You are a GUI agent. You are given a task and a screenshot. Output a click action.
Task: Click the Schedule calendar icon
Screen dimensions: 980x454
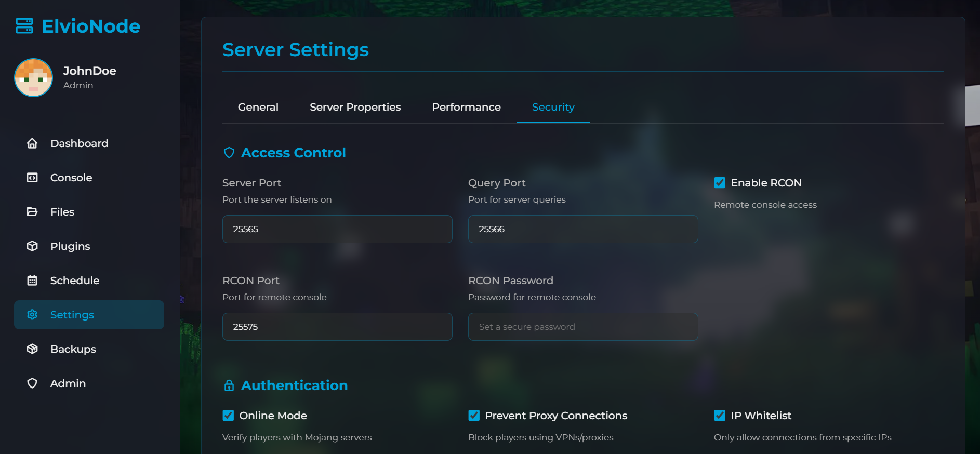(32, 281)
